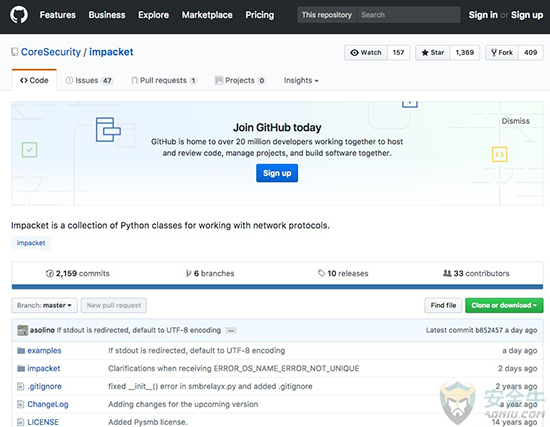Click the .gitignore file icon
This screenshot has width=550, height=427.
tap(21, 386)
